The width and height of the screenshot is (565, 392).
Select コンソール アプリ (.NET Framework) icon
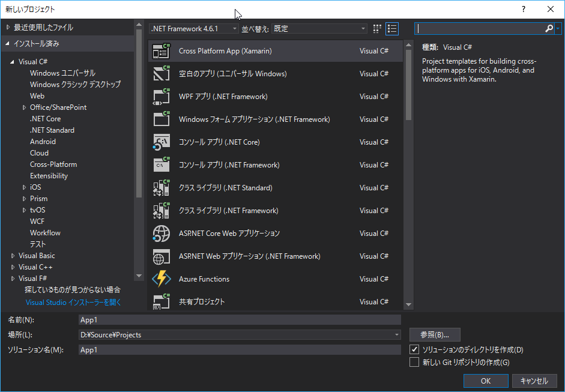point(161,165)
